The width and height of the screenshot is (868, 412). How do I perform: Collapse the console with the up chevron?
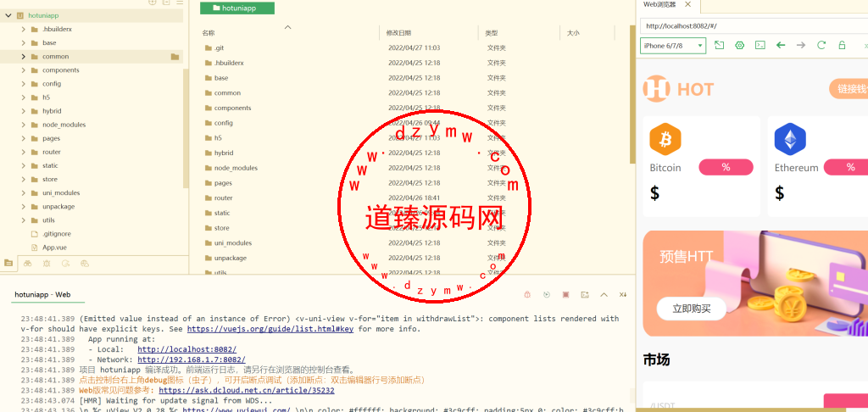click(604, 295)
